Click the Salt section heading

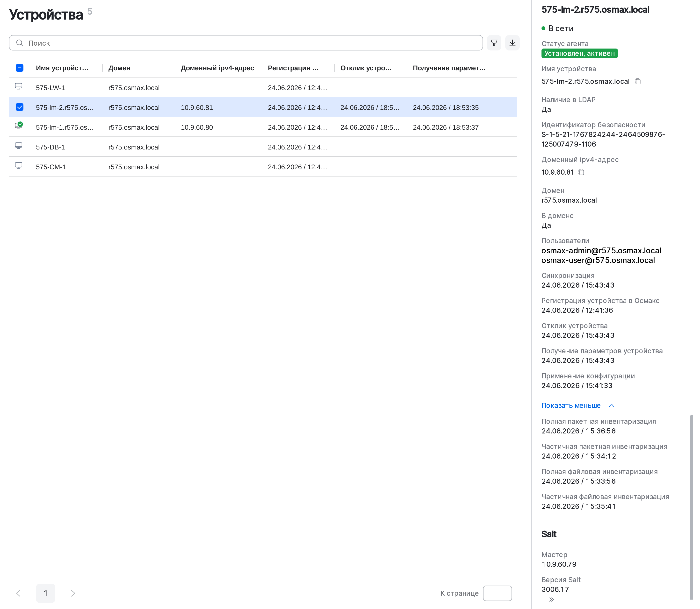tap(549, 534)
